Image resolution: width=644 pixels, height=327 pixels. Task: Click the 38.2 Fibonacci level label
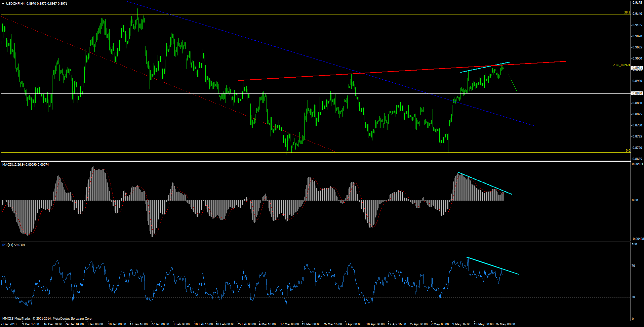coord(627,12)
